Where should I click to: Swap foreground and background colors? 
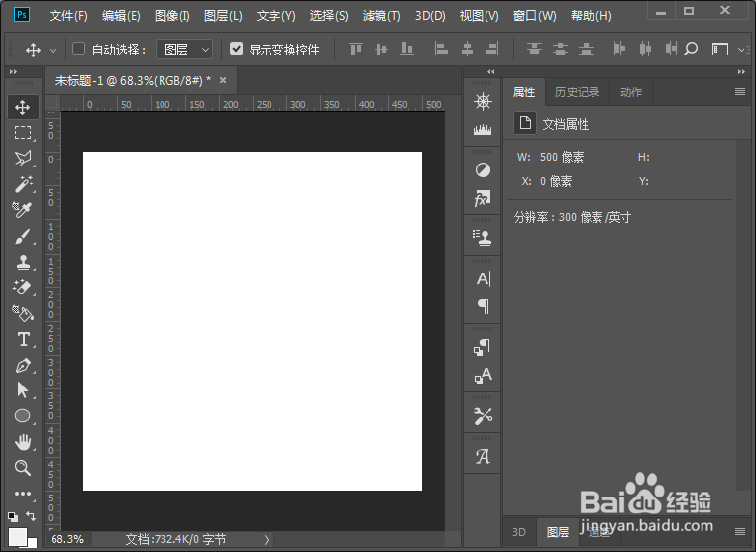tap(31, 516)
